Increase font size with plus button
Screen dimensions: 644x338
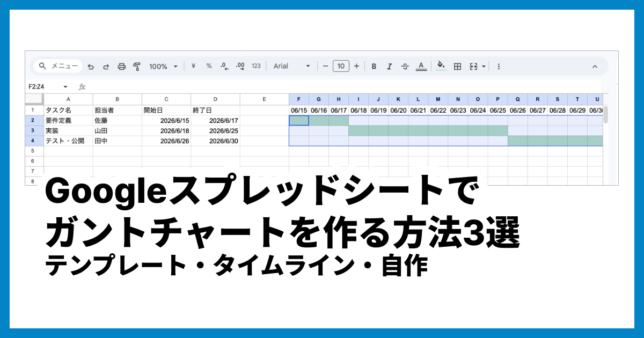356,66
